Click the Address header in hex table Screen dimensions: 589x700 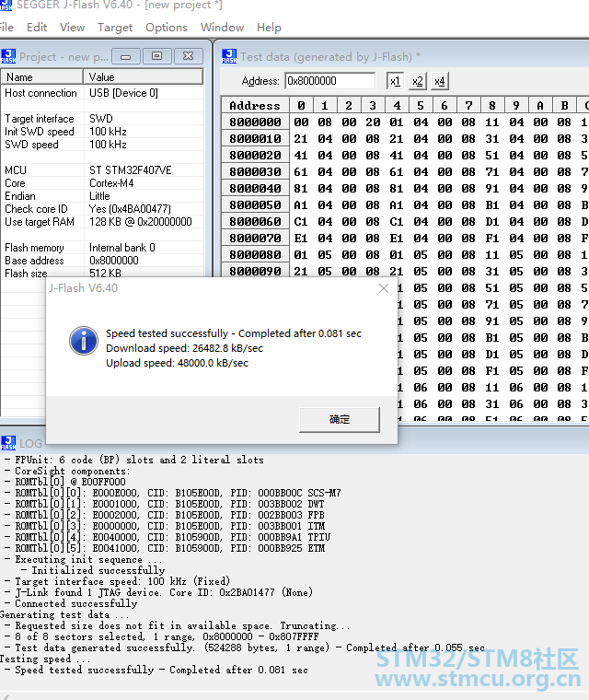pyautogui.click(x=255, y=105)
